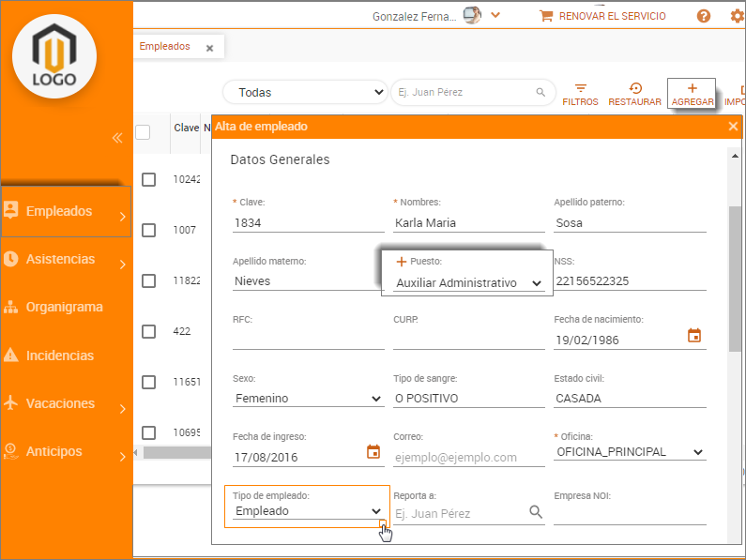
Task: Open settings gear icon in top bar
Action: [737, 16]
